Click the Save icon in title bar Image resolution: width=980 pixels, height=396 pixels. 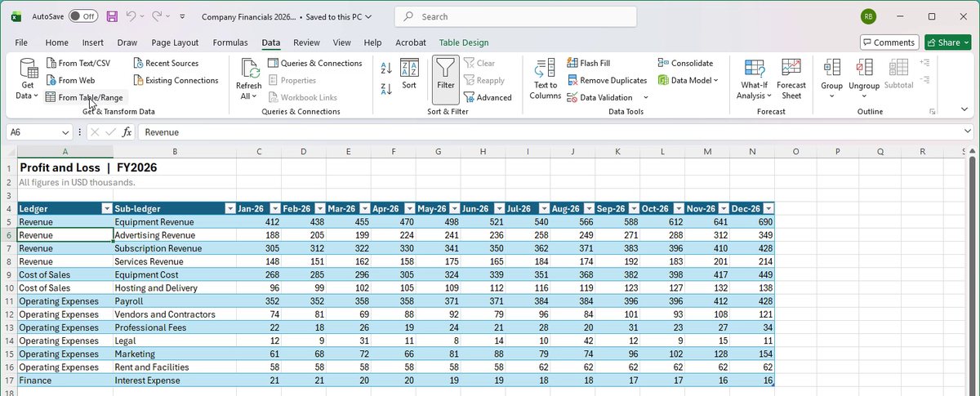click(x=112, y=16)
